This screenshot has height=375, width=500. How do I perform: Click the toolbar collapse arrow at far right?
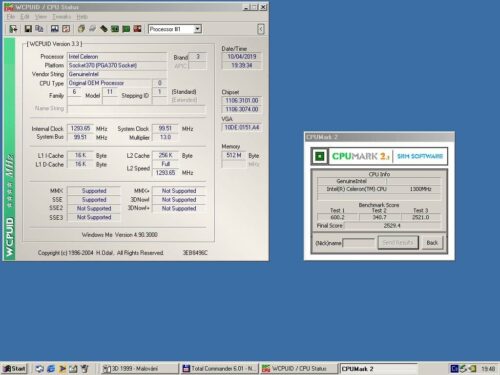261,29
